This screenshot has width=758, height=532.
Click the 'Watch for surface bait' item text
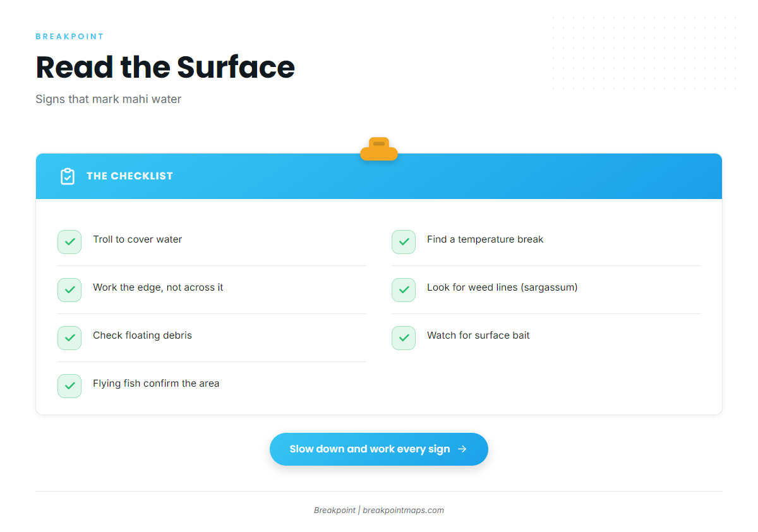point(478,336)
